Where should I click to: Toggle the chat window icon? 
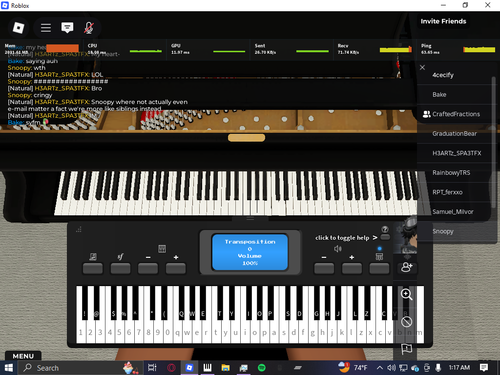[67, 28]
